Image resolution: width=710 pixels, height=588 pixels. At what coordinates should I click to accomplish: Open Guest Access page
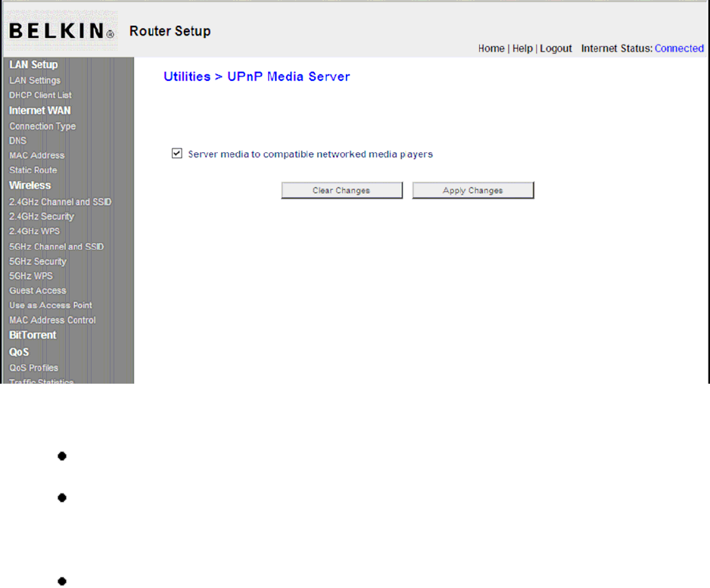38,291
